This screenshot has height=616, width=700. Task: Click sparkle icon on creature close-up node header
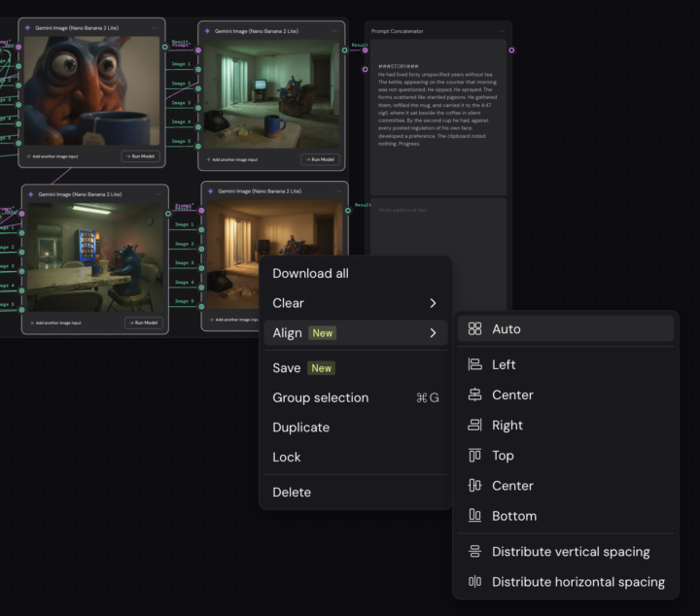click(x=27, y=27)
